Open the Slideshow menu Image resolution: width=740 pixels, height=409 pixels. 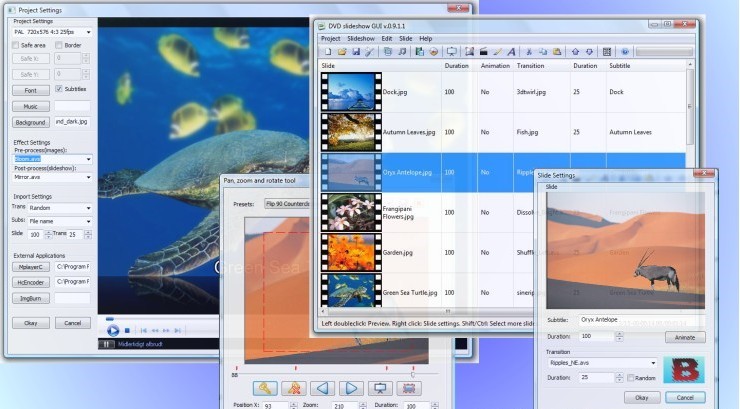coord(361,39)
